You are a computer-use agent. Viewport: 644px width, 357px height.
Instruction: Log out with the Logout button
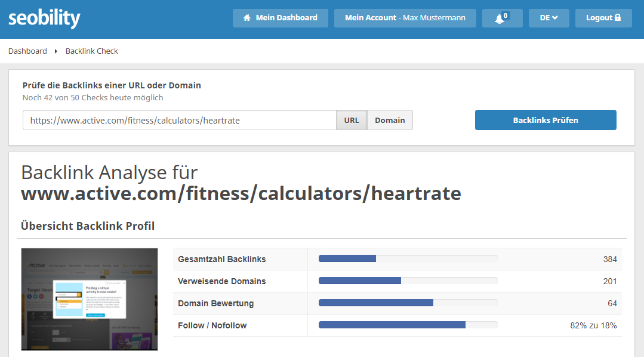(603, 18)
